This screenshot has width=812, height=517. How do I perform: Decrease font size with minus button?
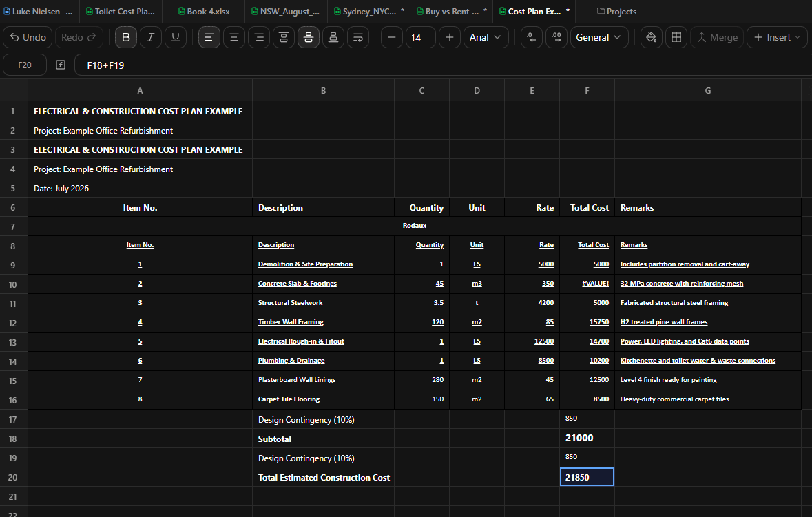click(x=392, y=37)
